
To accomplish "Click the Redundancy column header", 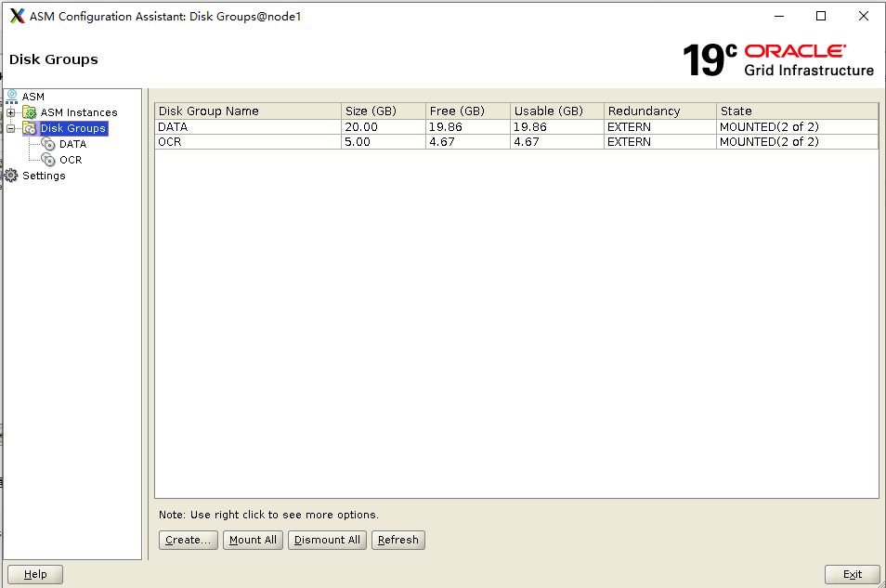I will click(660, 111).
